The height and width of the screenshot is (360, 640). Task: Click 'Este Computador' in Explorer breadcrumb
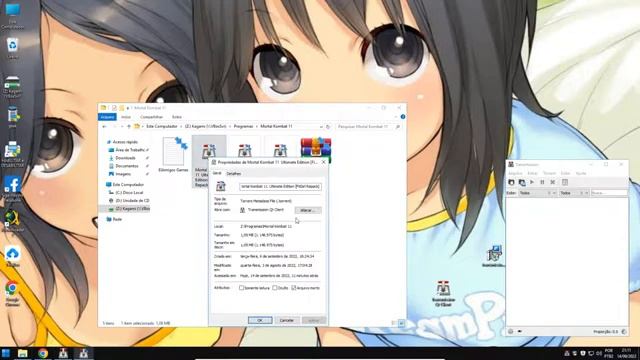click(162, 127)
